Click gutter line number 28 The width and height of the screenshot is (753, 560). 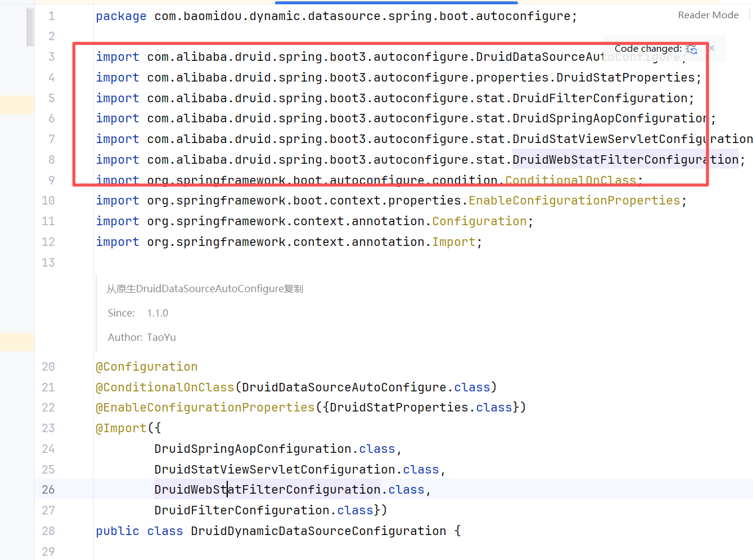click(48, 531)
